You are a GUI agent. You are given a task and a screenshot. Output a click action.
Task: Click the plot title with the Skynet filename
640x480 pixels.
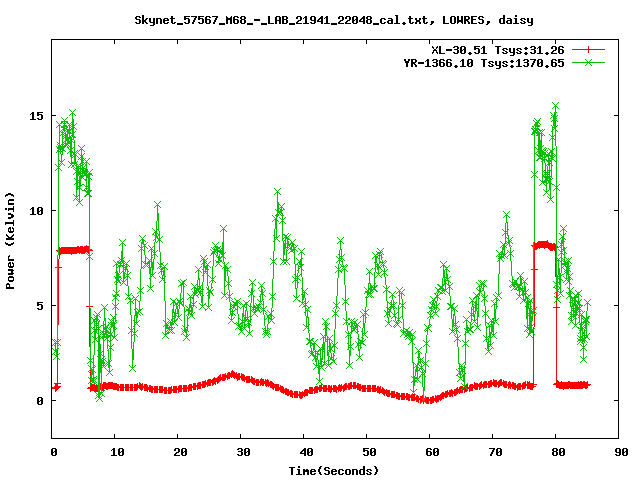click(334, 20)
